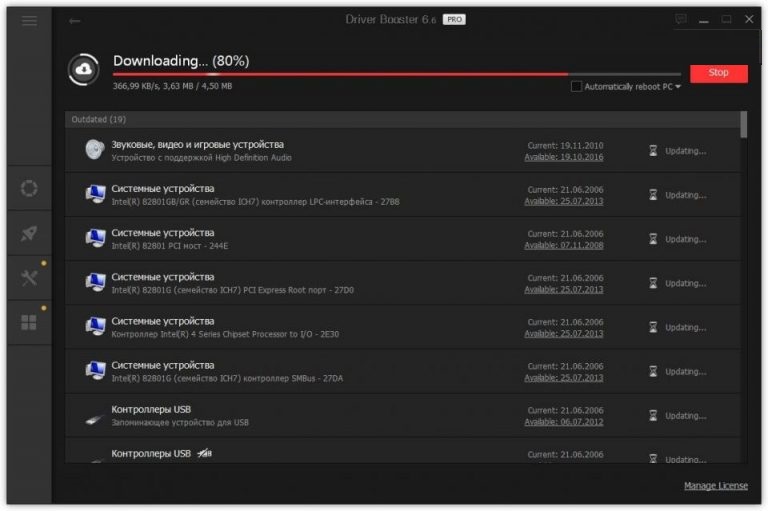
Task: Open the Scan section in the sidebar
Action: [x=29, y=188]
